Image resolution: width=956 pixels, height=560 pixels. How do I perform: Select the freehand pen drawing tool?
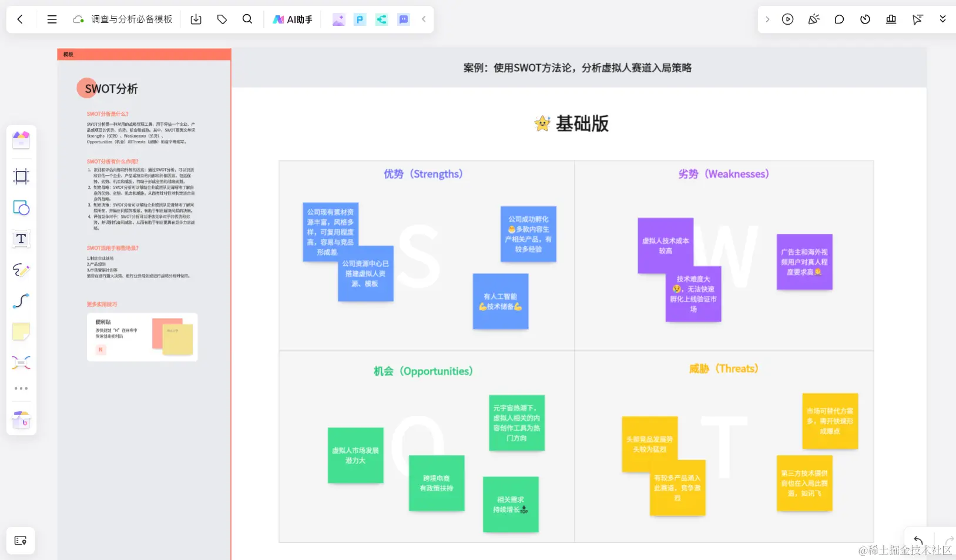point(21,270)
